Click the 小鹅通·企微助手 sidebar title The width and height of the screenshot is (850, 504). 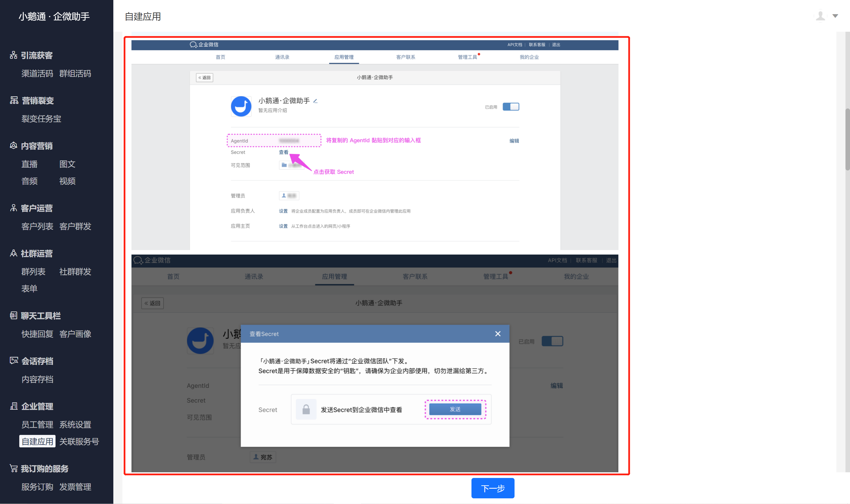coord(54,16)
